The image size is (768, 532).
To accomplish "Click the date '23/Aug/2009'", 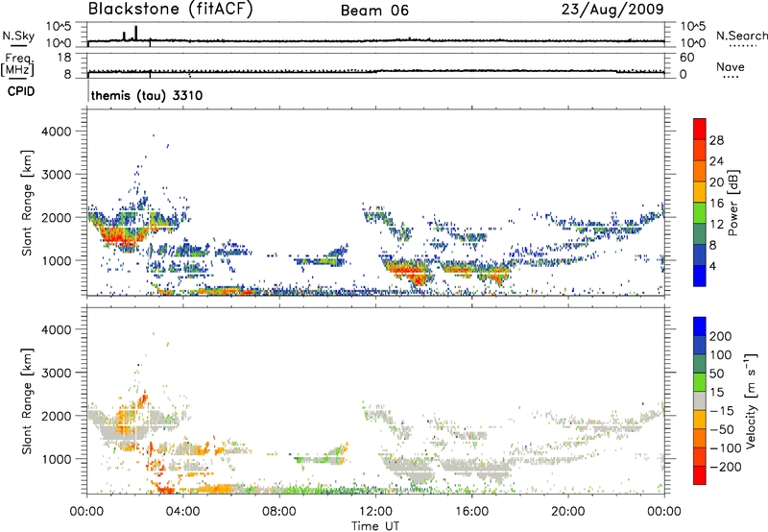I will (x=612, y=10).
